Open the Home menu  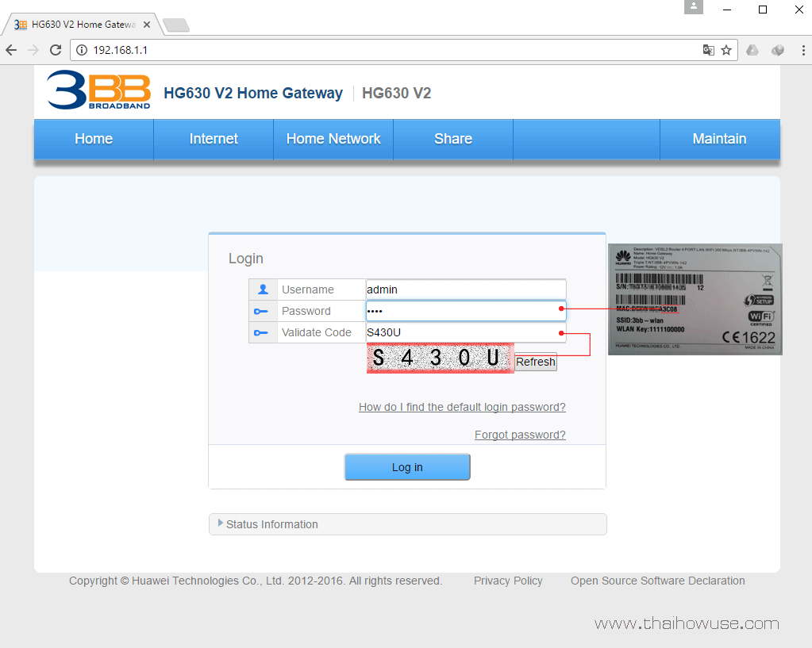pyautogui.click(x=94, y=139)
